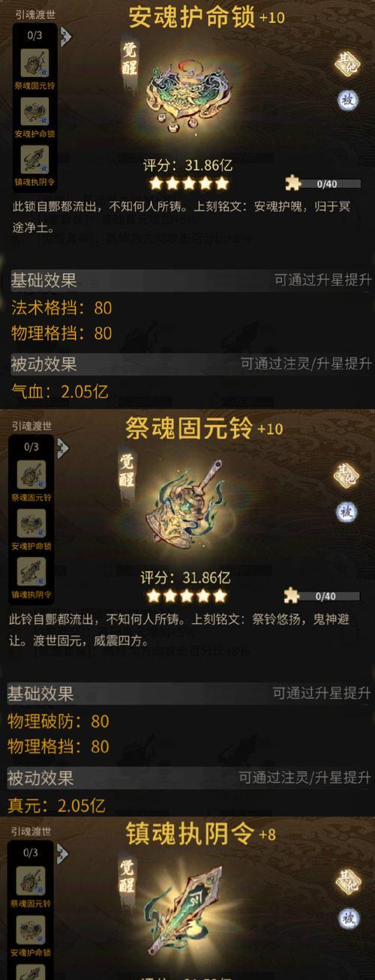The width and height of the screenshot is (375, 980).
Task: Click the 被 passive badge beside 祭魂固元铃
Action: 346,511
